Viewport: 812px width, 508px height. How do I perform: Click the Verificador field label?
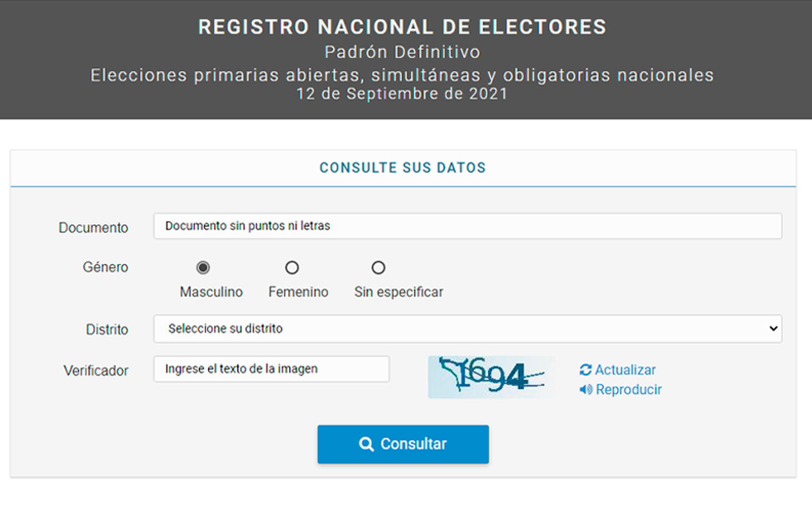coord(96,370)
